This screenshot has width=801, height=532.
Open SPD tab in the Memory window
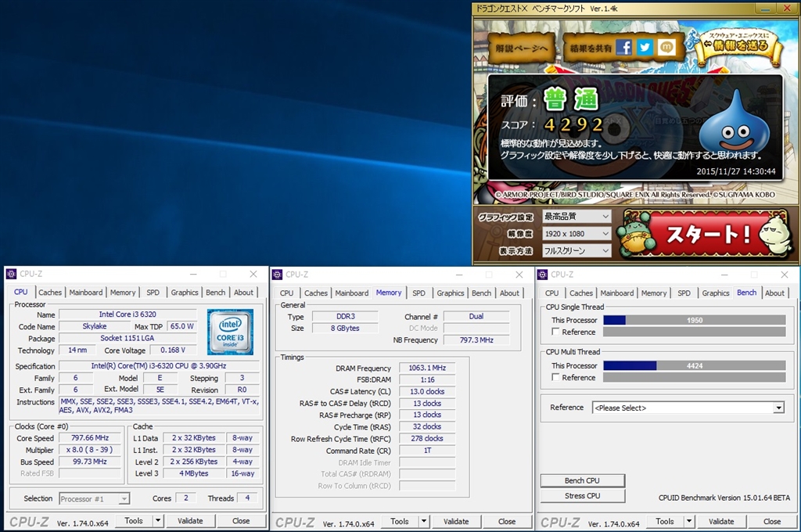(418, 293)
